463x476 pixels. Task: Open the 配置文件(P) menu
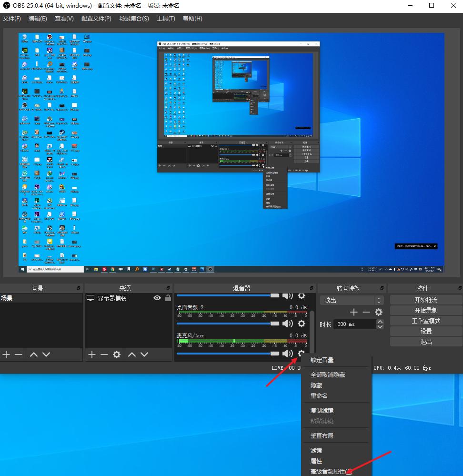tap(96, 19)
